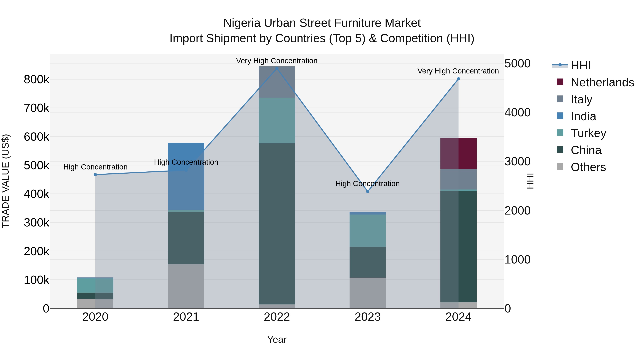The image size is (644, 362).
Task: Click the 2022 HHI line marker
Action: coord(277,68)
